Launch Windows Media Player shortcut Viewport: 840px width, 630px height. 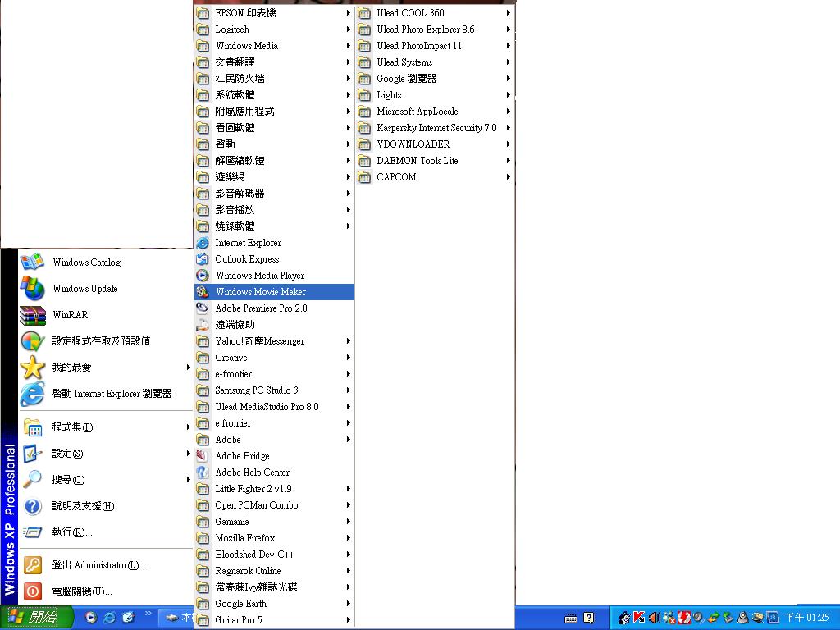pos(259,276)
